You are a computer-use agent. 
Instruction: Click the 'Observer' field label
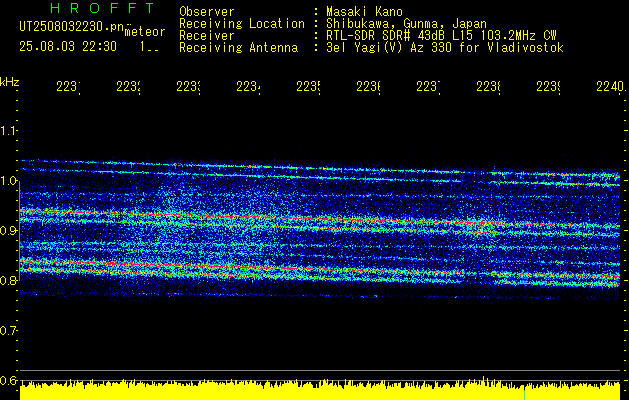tap(207, 11)
